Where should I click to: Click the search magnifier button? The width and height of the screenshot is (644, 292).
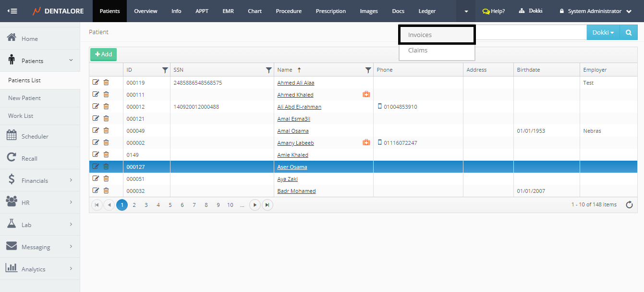point(628,32)
